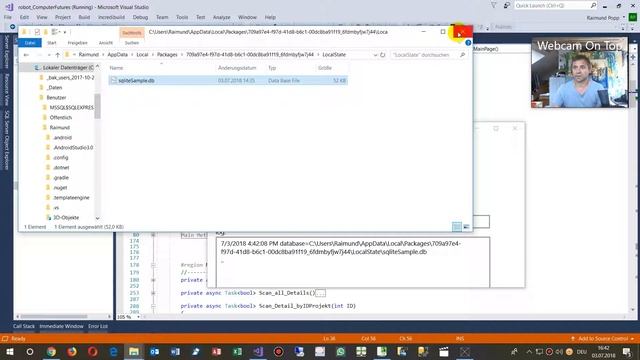Expand Scan_all_Details method at line 253
Viewport: 640px width, 360px height.
pyautogui.click(x=153, y=293)
